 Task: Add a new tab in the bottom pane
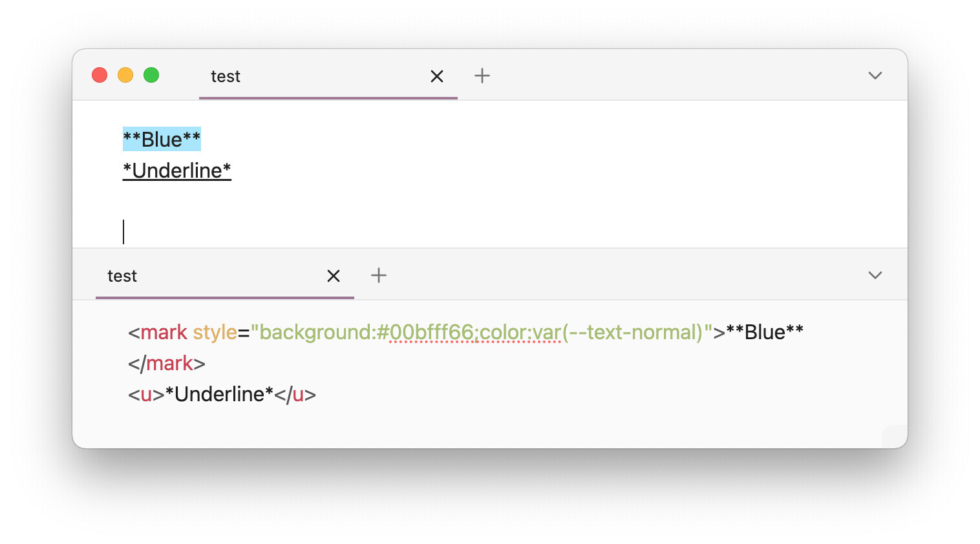click(379, 275)
